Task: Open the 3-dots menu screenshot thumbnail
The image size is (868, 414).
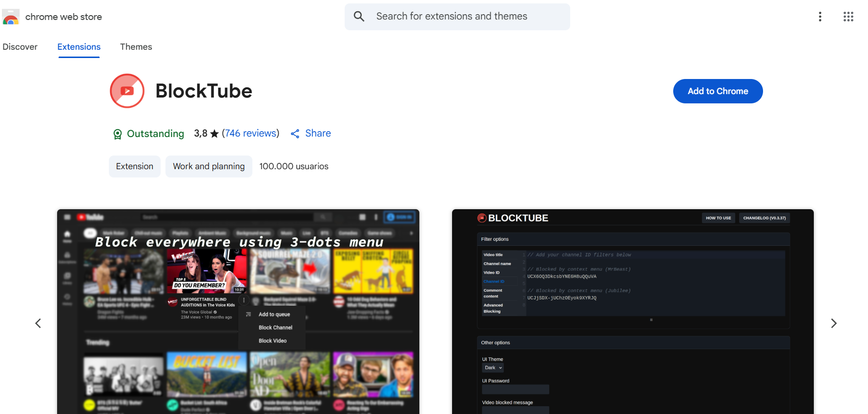Action: (238, 312)
